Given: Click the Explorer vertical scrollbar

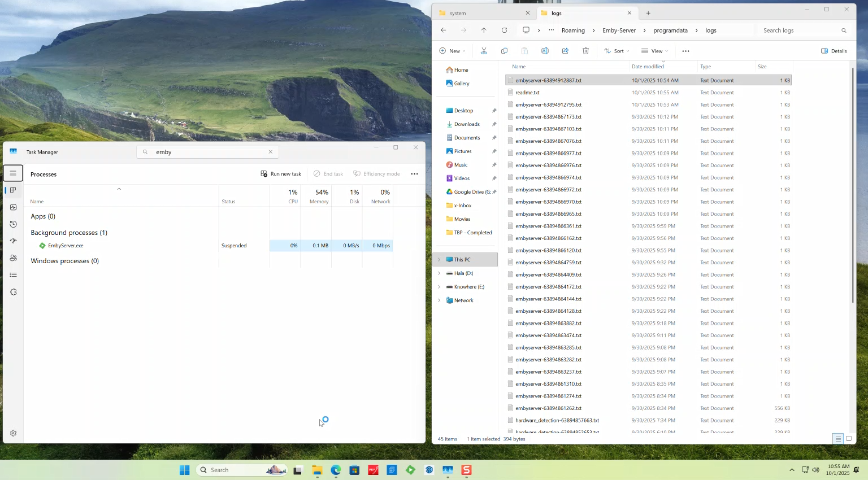Looking at the screenshot, I should (x=852, y=186).
